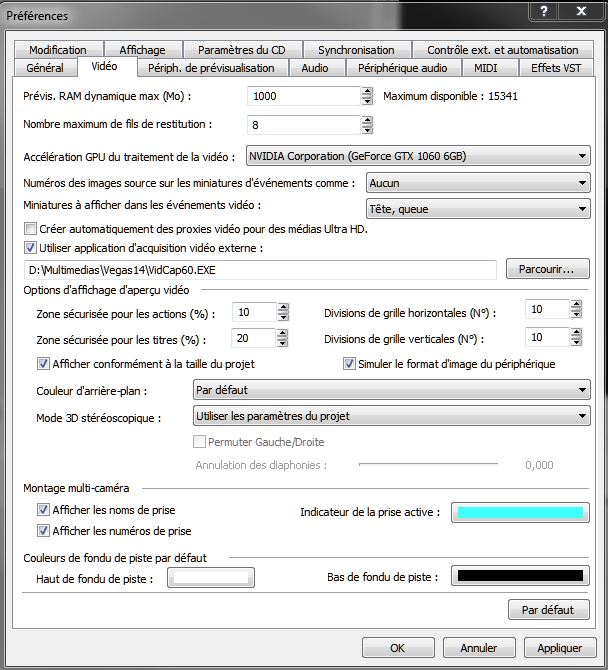Decrease the dynamic RAM preview value

pyautogui.click(x=367, y=101)
